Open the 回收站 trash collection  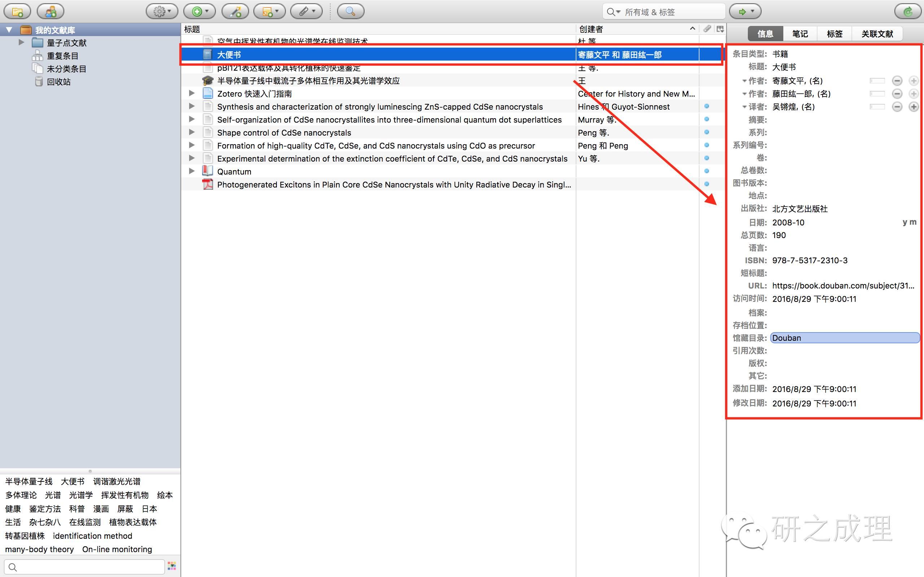point(58,82)
